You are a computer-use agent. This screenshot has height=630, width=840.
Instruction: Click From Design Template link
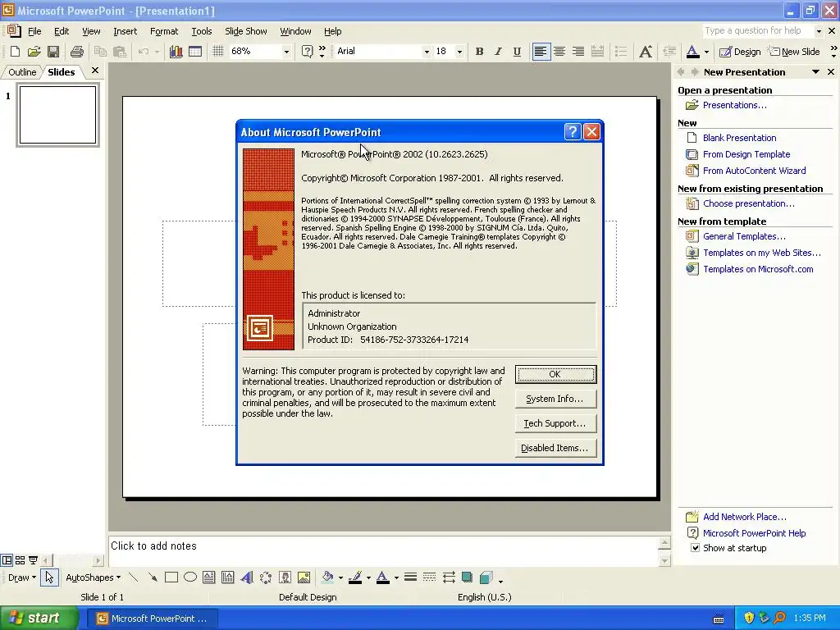pos(746,154)
